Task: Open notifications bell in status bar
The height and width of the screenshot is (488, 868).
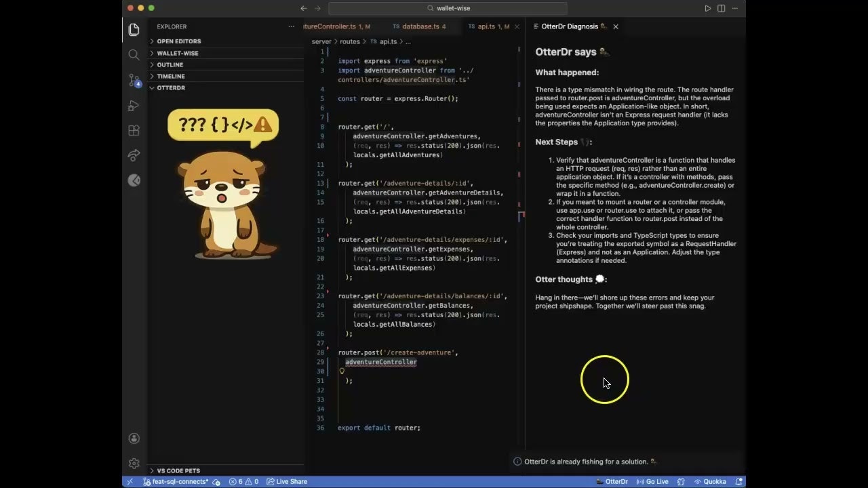Action: click(739, 482)
